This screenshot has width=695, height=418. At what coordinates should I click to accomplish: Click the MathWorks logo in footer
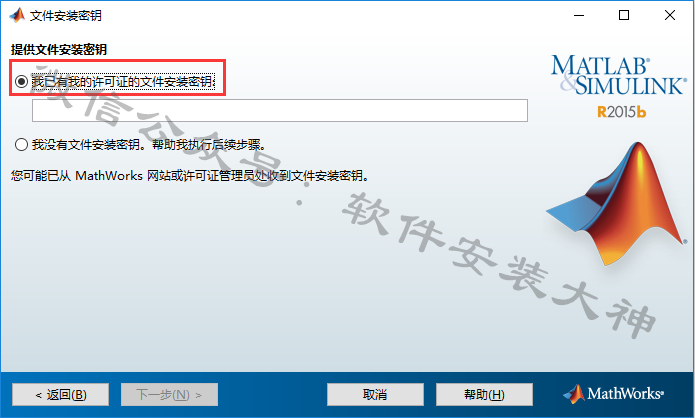pyautogui.click(x=613, y=394)
